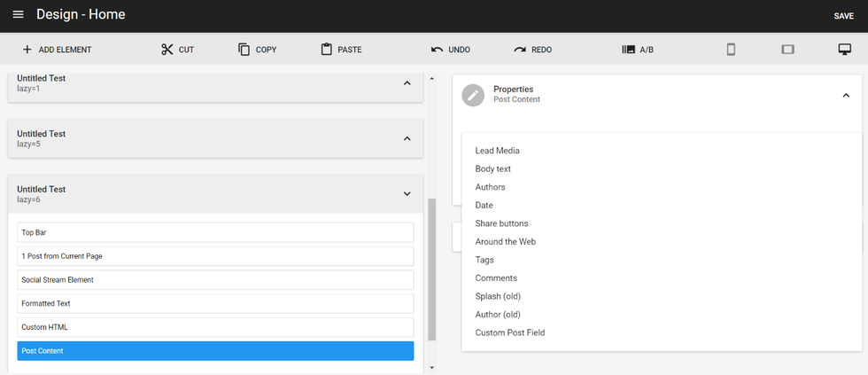The height and width of the screenshot is (375, 868).
Task: Click the Paste clipboard icon
Action: point(327,50)
